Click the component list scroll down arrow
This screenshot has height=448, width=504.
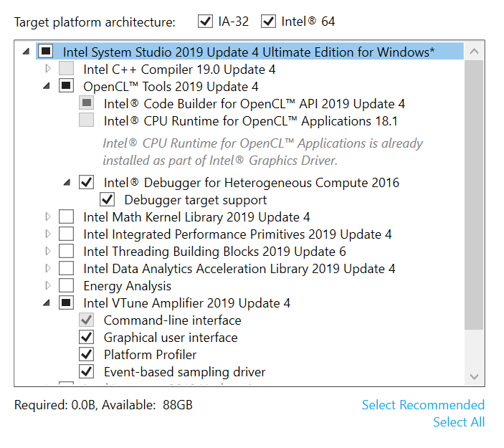(474, 376)
